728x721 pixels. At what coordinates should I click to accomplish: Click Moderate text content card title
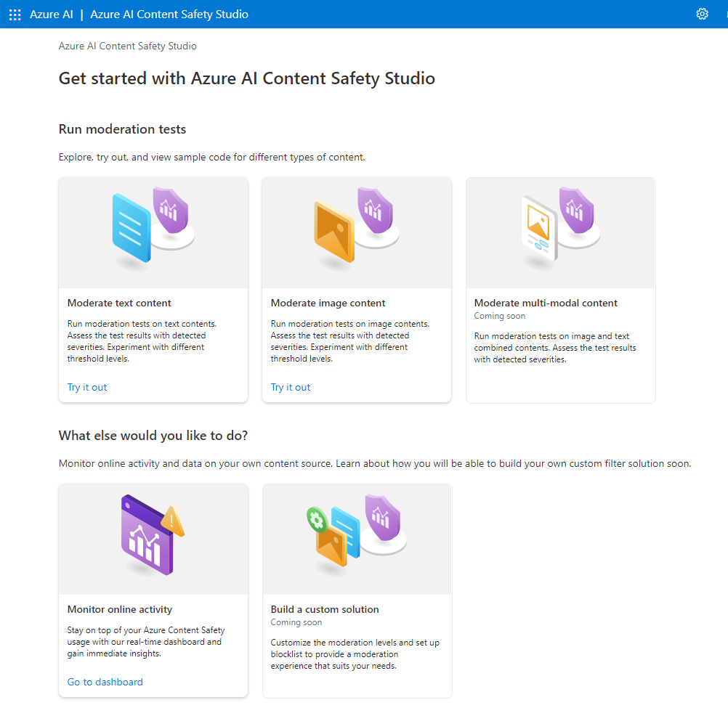coord(119,303)
